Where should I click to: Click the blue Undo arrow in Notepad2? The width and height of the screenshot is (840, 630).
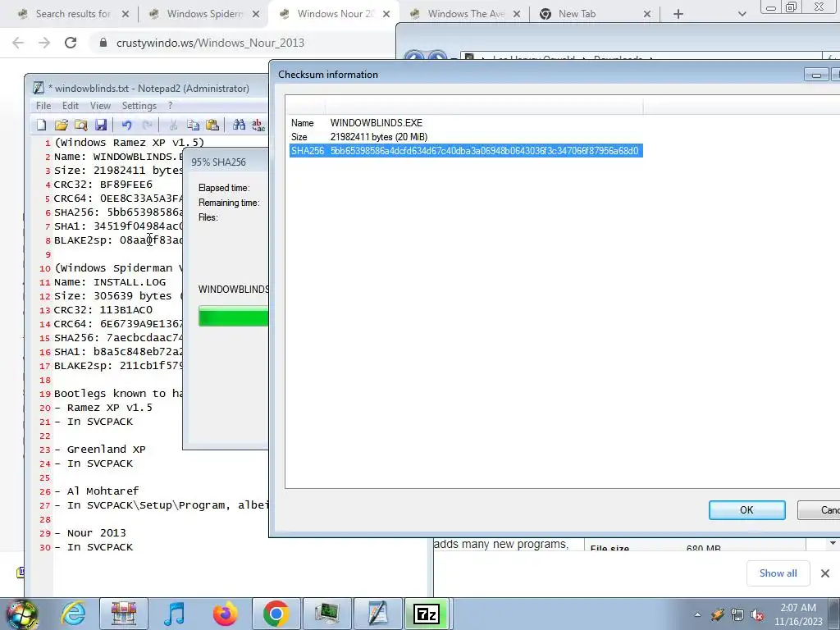126,125
